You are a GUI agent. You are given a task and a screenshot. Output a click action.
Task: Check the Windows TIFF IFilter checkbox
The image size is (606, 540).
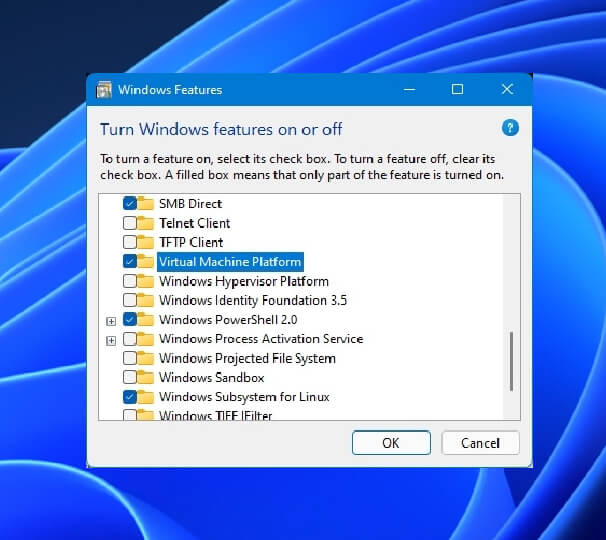coord(130,415)
